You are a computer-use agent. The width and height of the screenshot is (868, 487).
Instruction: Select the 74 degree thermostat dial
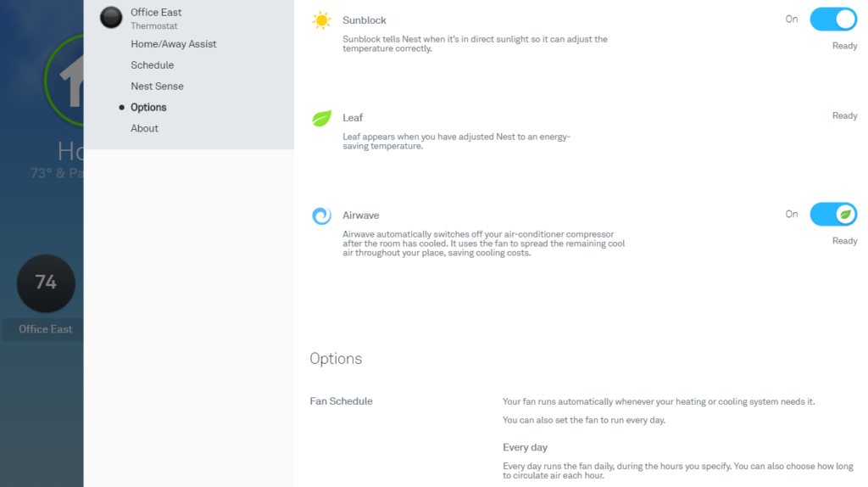pos(46,283)
